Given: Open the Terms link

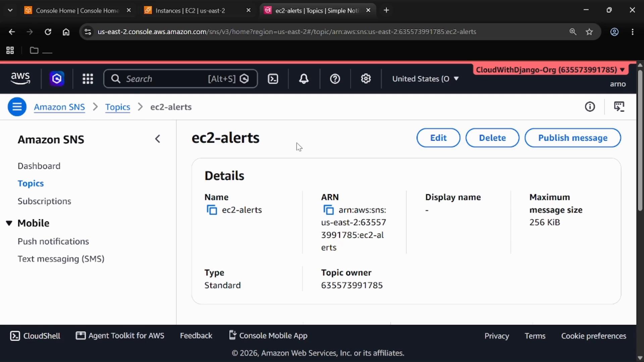Looking at the screenshot, I should point(535,336).
